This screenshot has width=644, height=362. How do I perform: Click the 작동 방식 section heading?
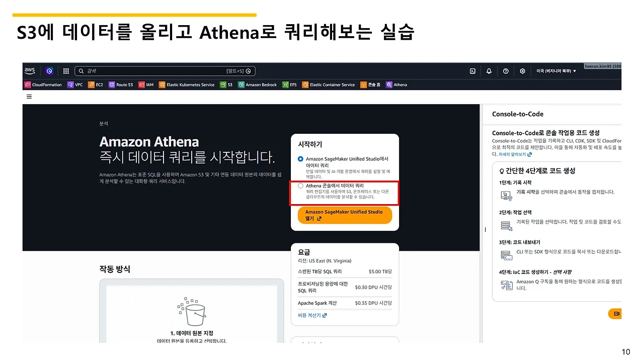[115, 269]
